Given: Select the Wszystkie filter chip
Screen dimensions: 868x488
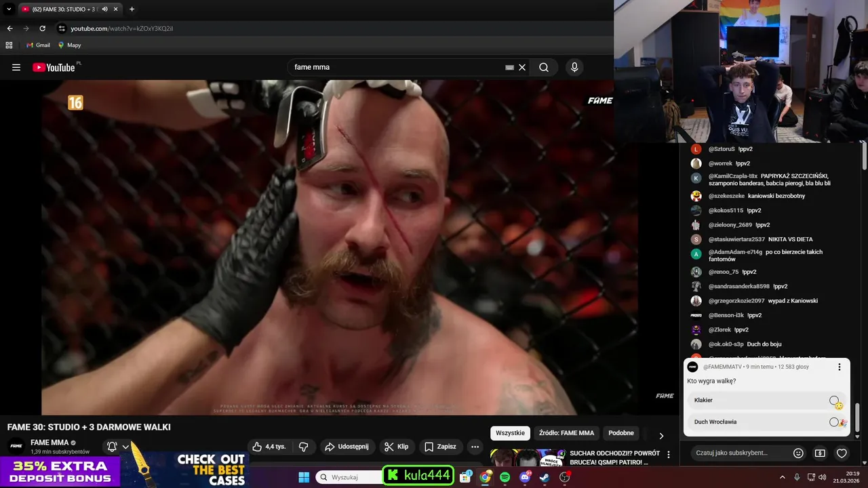Looking at the screenshot, I should [510, 433].
